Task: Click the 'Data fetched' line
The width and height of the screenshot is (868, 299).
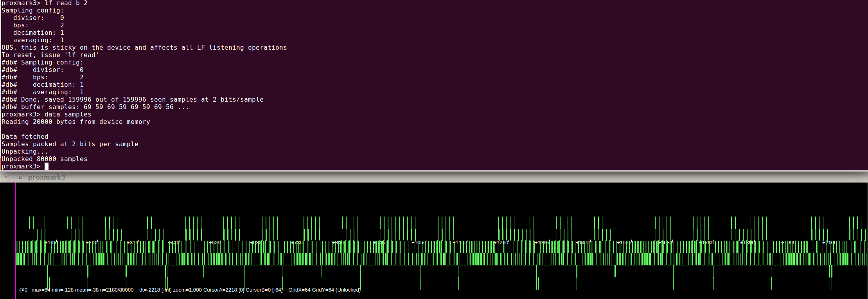Action: pyautogui.click(x=25, y=137)
